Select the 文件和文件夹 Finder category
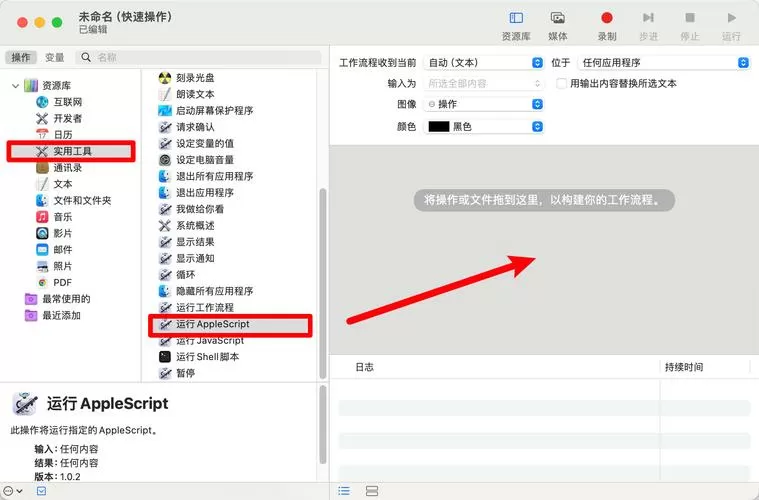The width and height of the screenshot is (759, 500). coord(74,200)
